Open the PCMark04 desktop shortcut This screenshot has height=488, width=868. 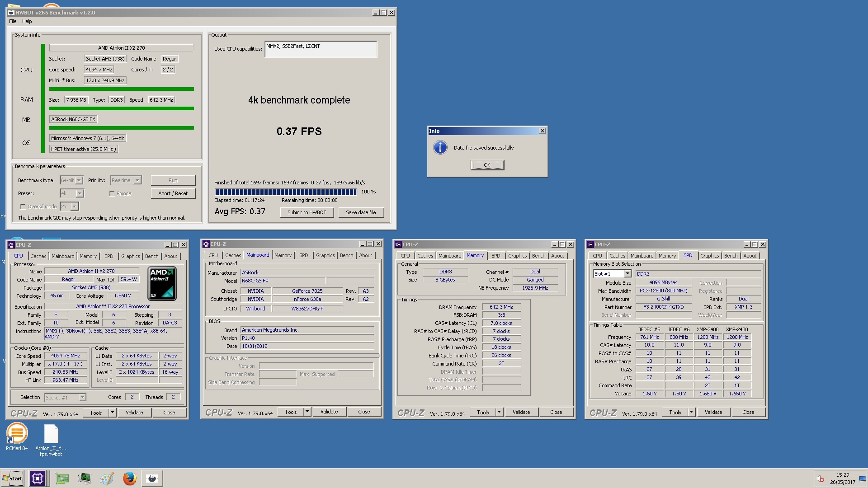point(17,436)
